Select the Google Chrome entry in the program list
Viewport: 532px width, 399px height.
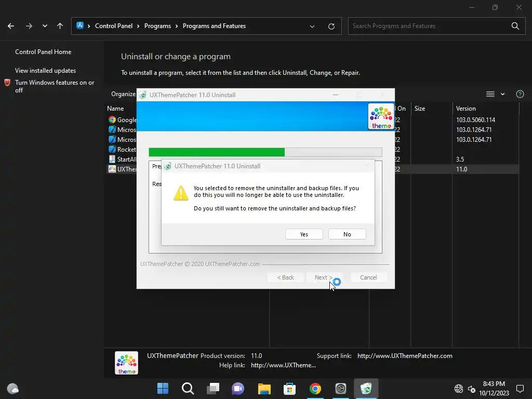(122, 120)
